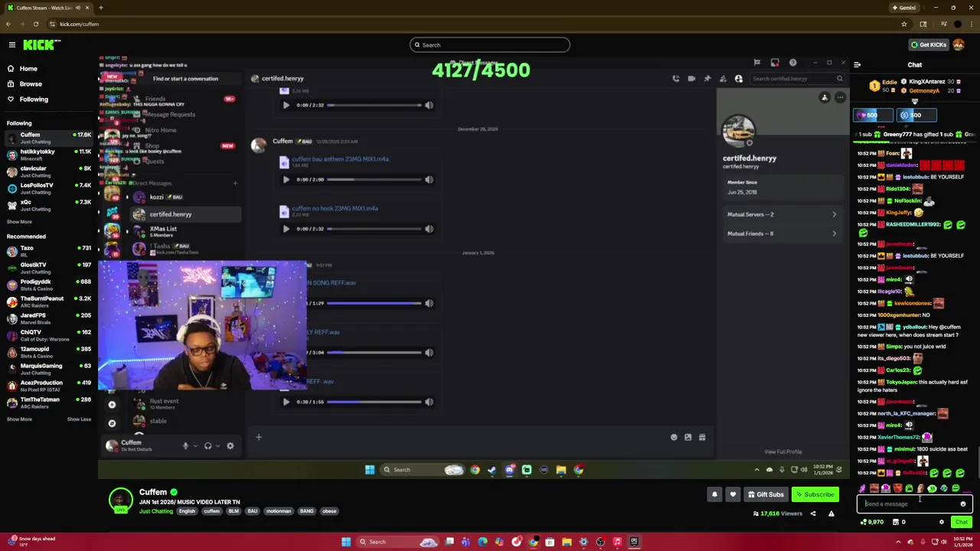Click the Kick search field
Viewport: 980px width, 551px height.
click(x=490, y=45)
